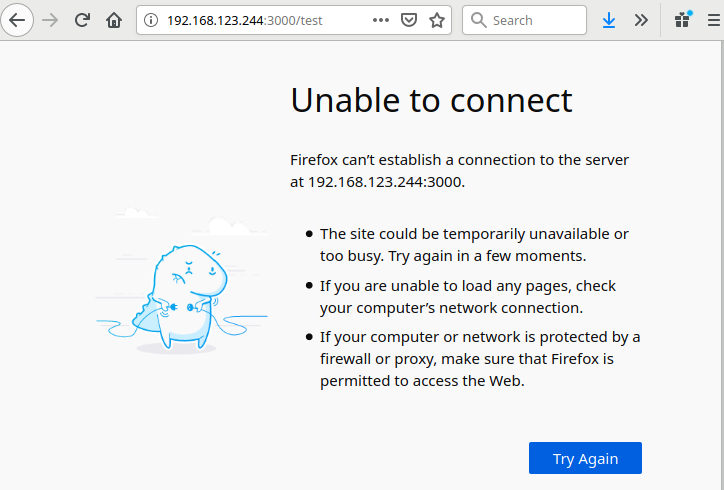
Task: Click the network connection bullet text
Action: point(468,297)
